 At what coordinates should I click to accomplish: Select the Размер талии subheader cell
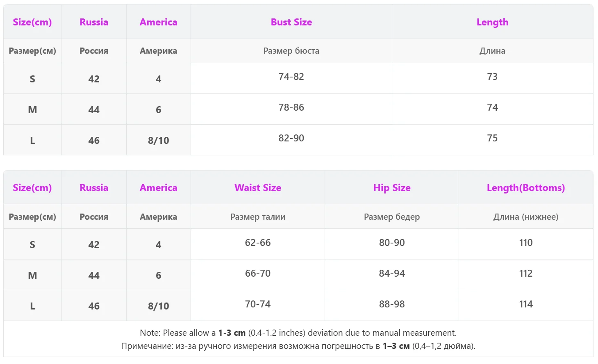click(x=258, y=217)
